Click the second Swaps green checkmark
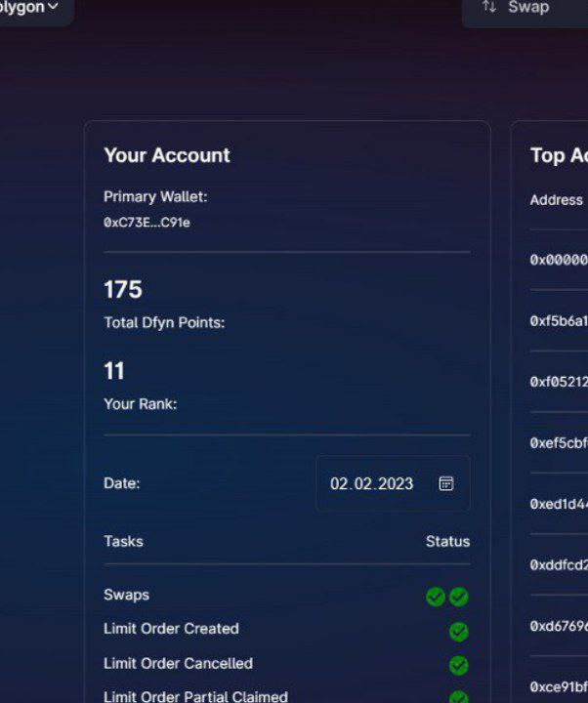 coord(459,597)
